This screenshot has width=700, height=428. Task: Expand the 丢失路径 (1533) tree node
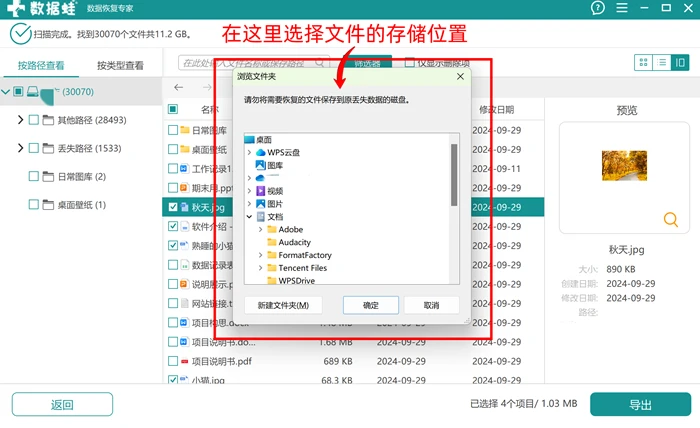click(20, 148)
